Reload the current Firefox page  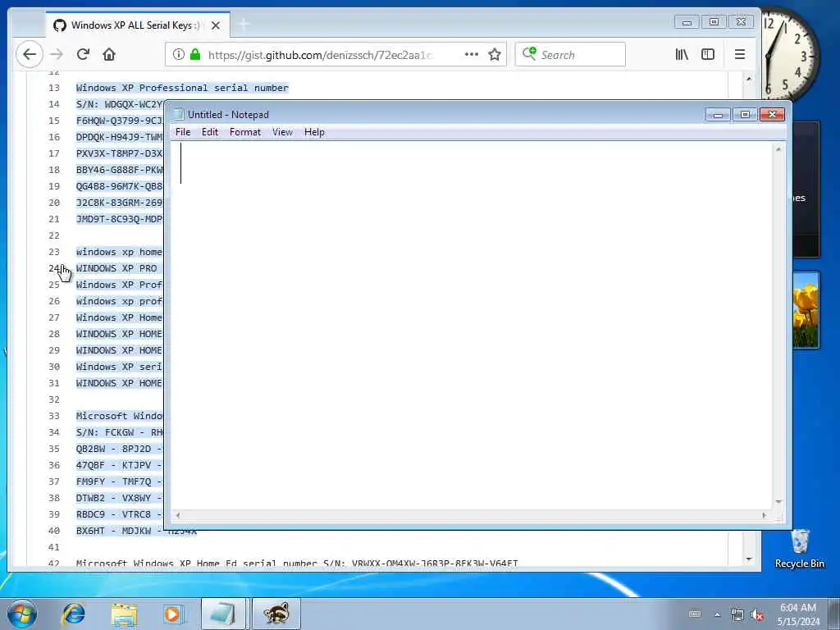click(83, 54)
